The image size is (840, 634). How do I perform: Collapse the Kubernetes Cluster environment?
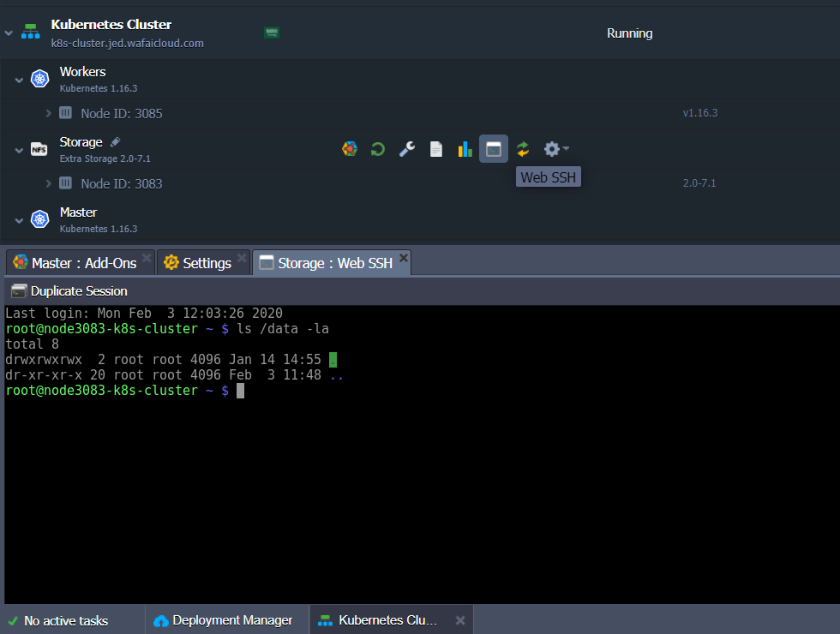(x=9, y=33)
